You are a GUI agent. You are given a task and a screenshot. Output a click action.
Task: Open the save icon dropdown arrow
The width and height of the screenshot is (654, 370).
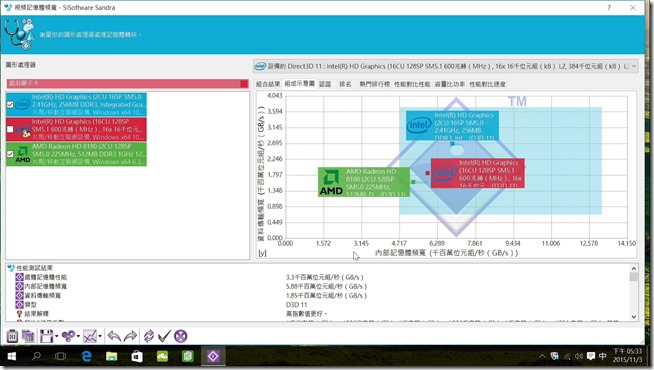[56, 336]
